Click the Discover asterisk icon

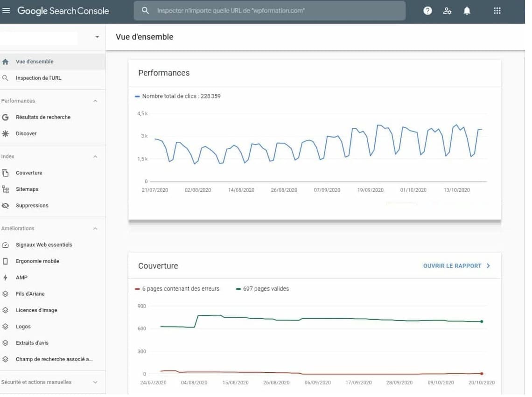pyautogui.click(x=6, y=135)
